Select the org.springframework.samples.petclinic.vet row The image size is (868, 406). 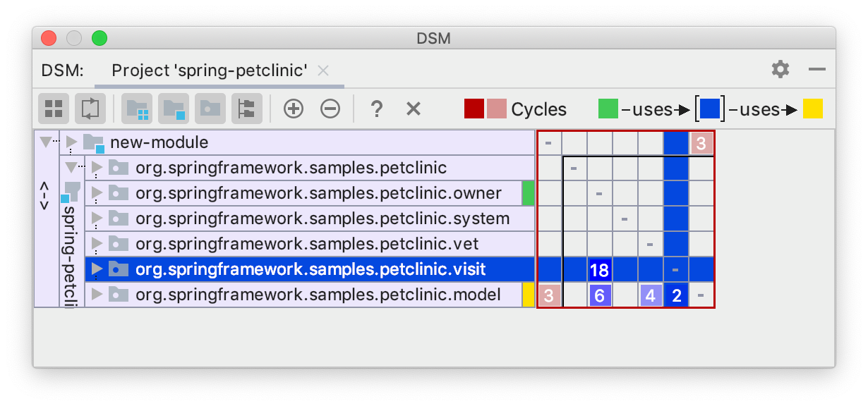pos(307,244)
